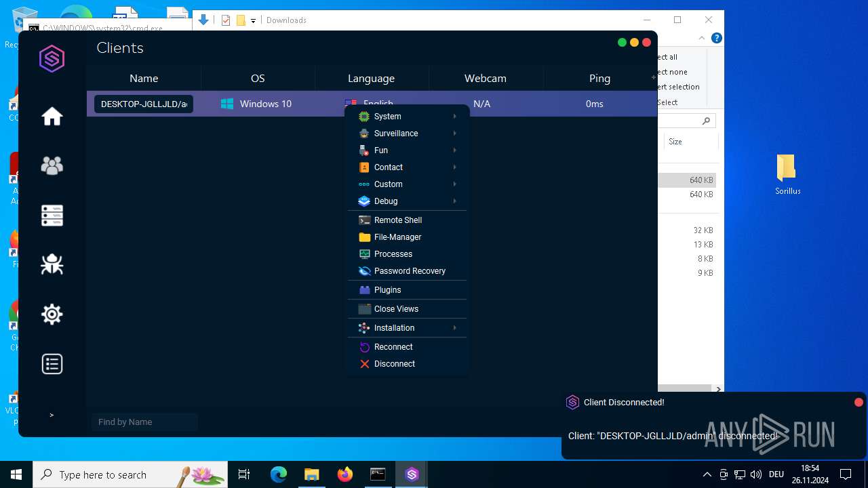The height and width of the screenshot is (488, 868).
Task: Expand the sidebar with the arrow
Action: click(x=52, y=415)
